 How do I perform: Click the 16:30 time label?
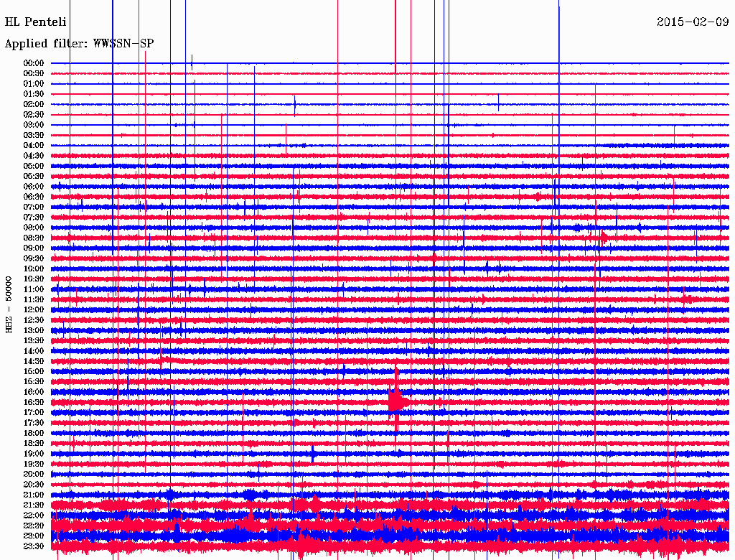coord(33,403)
